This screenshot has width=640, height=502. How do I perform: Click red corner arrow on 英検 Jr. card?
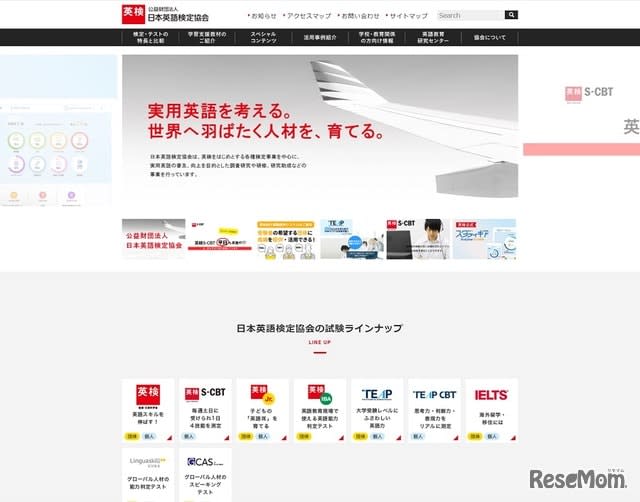click(x=284, y=438)
